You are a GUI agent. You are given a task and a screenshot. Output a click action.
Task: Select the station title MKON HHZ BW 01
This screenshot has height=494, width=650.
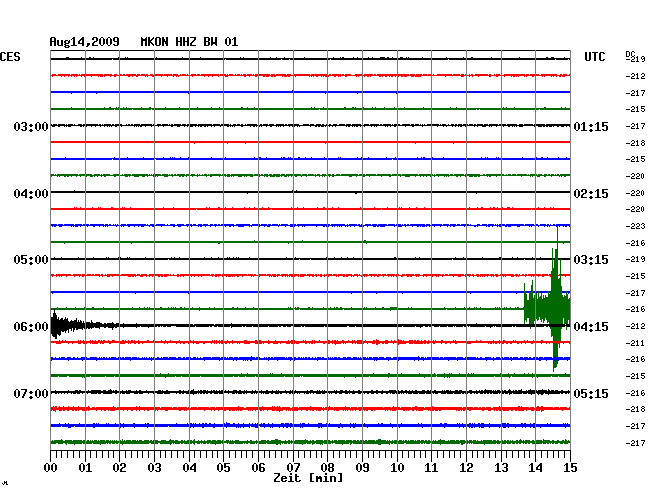(189, 42)
